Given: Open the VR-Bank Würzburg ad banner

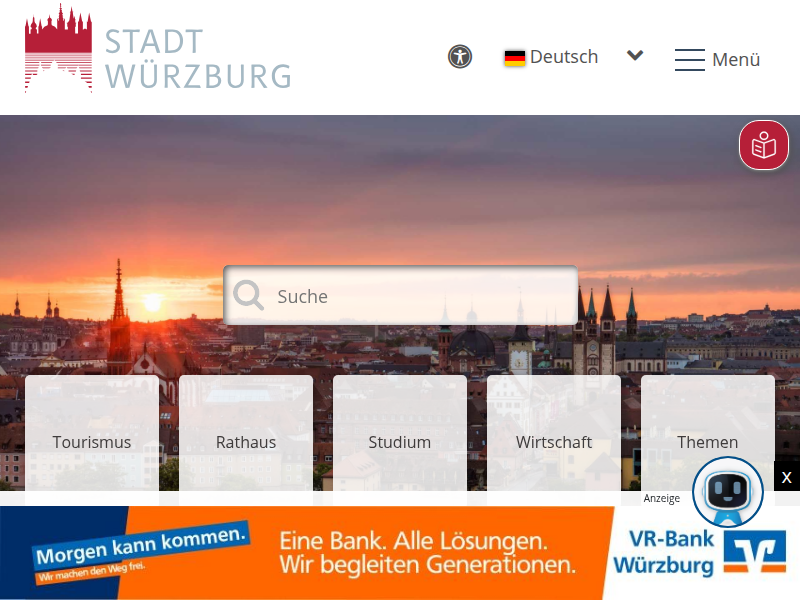Looking at the screenshot, I should tap(400, 553).
